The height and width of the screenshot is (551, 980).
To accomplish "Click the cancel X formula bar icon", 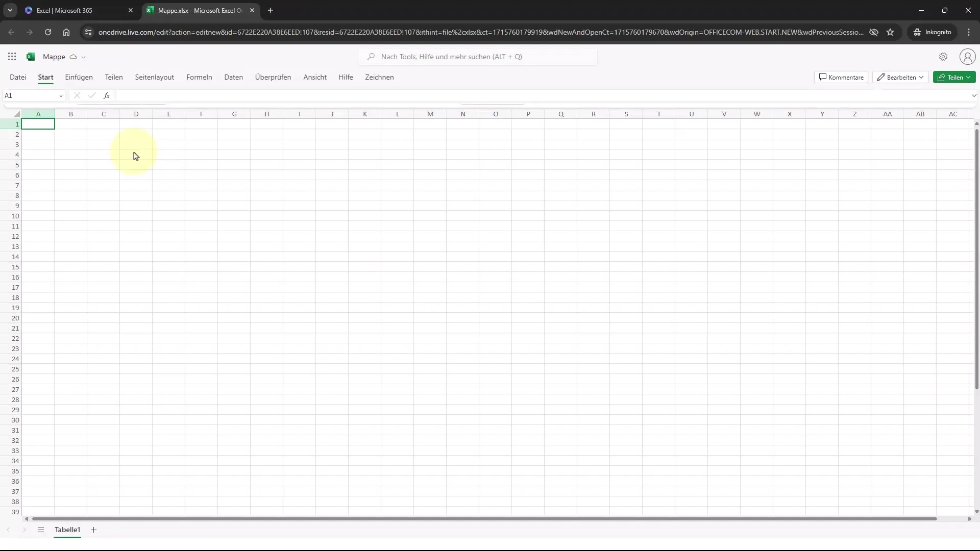I will pos(77,95).
